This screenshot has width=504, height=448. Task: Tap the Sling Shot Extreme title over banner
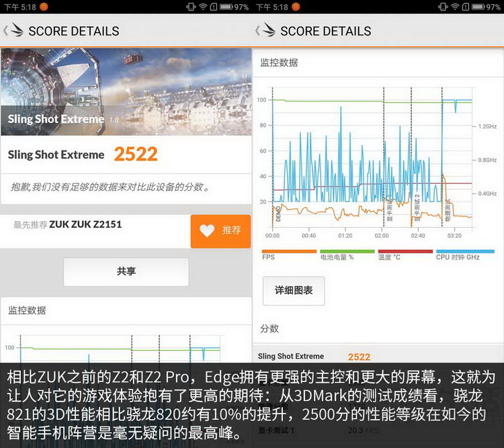click(x=56, y=119)
